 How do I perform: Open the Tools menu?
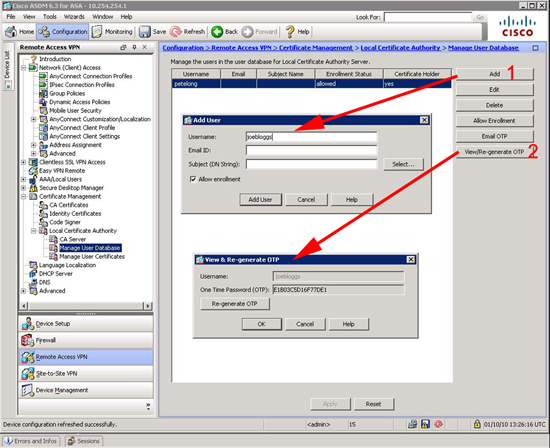(49, 16)
